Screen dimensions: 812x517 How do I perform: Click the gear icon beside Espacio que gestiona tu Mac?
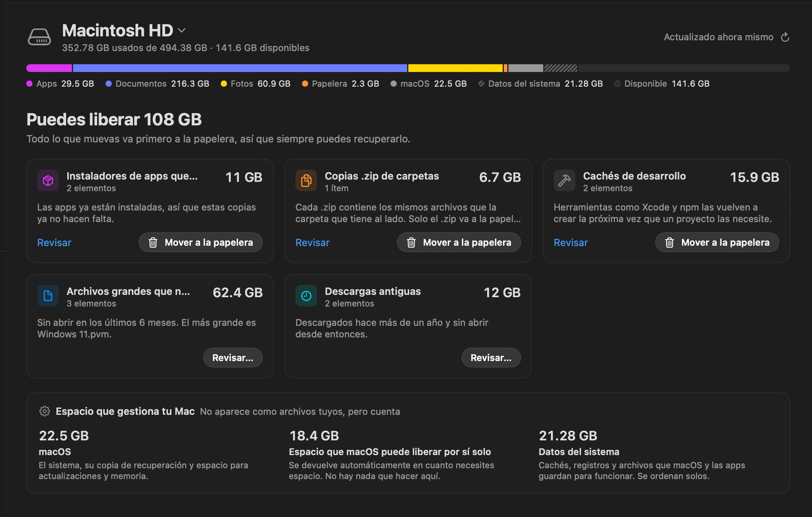pos(45,411)
